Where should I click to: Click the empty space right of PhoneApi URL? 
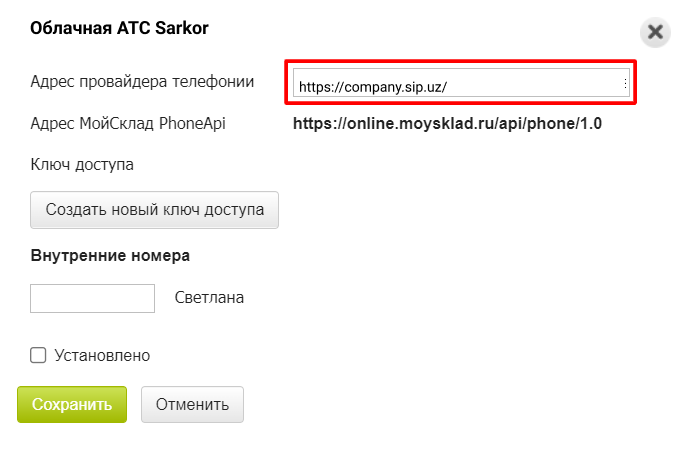click(640, 124)
